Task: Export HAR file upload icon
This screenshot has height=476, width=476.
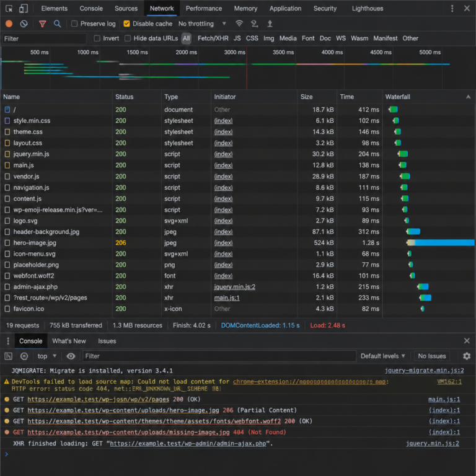Action: point(270,24)
